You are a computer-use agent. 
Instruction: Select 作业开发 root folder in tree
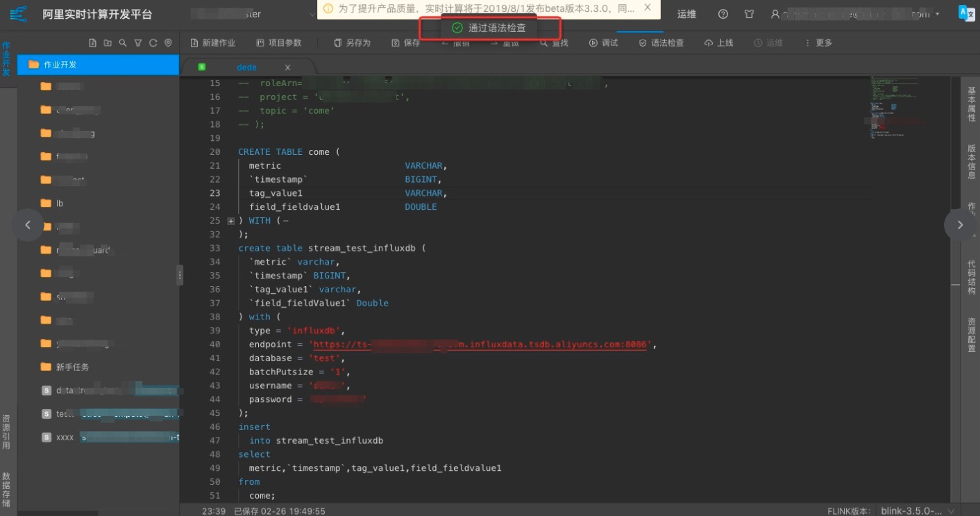click(x=98, y=65)
